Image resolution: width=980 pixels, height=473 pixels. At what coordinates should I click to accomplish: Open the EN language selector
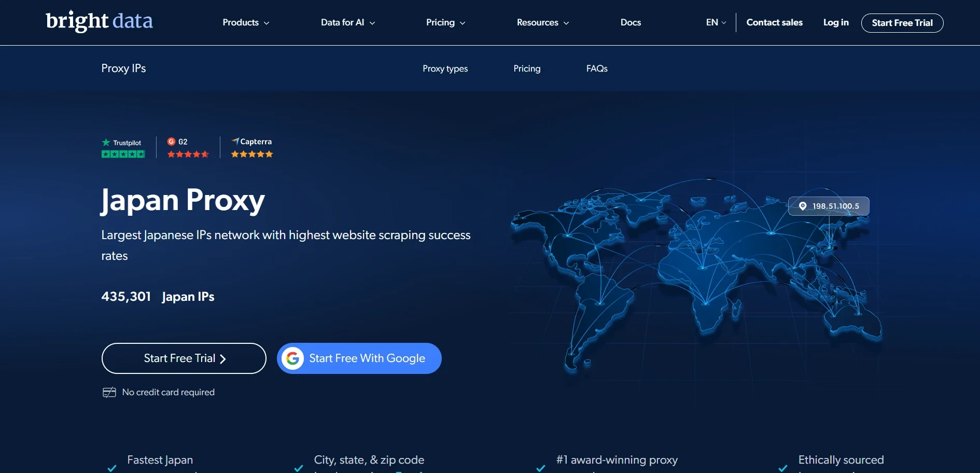[x=716, y=22]
